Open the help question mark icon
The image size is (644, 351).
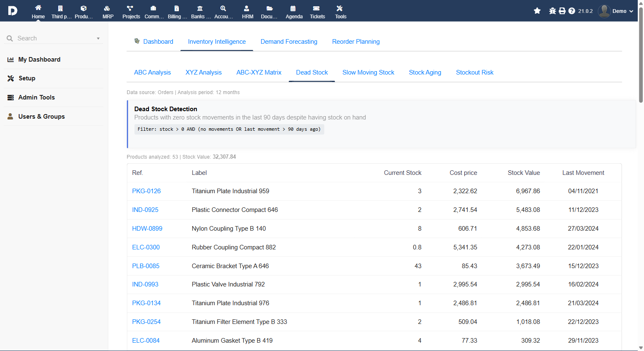[572, 11]
